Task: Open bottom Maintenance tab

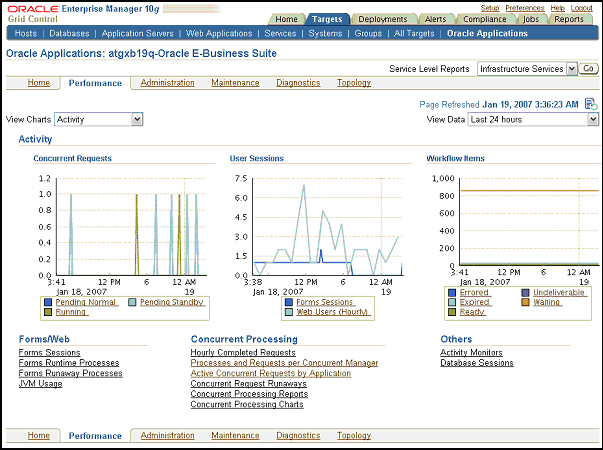Action: 235,435
